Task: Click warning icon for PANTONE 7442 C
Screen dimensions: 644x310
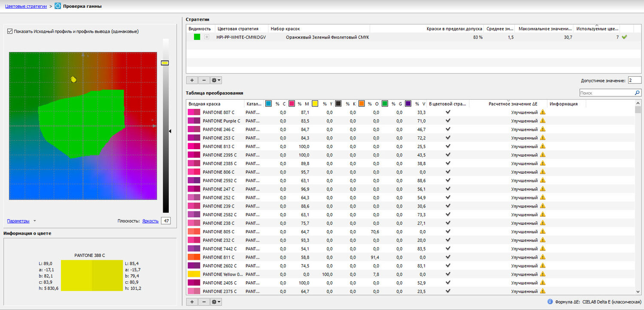Action: 543,249
